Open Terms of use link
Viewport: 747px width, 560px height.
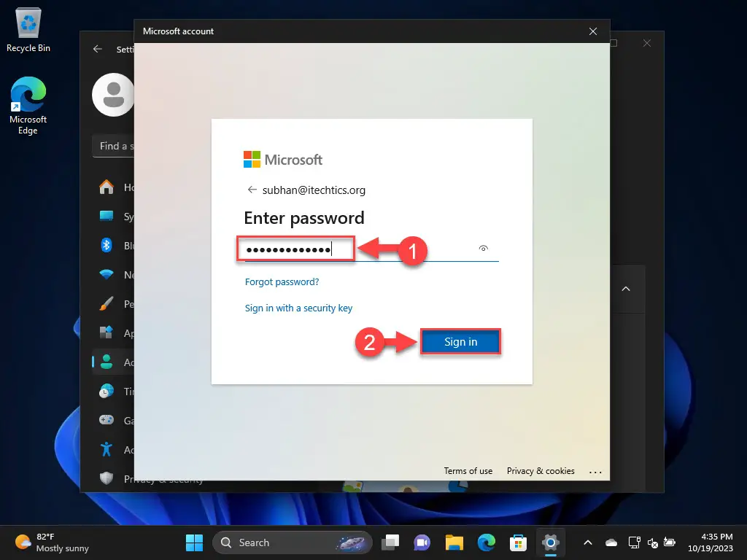coord(468,470)
